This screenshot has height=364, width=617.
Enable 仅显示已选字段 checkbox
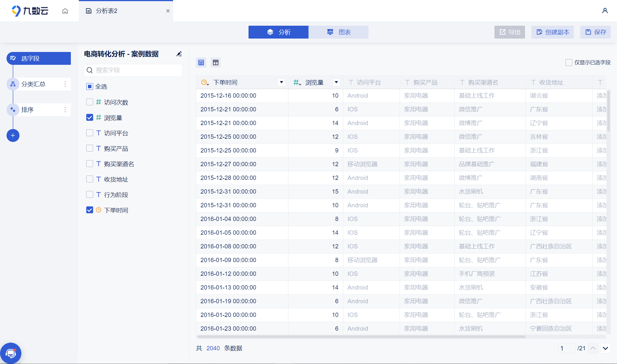click(569, 63)
